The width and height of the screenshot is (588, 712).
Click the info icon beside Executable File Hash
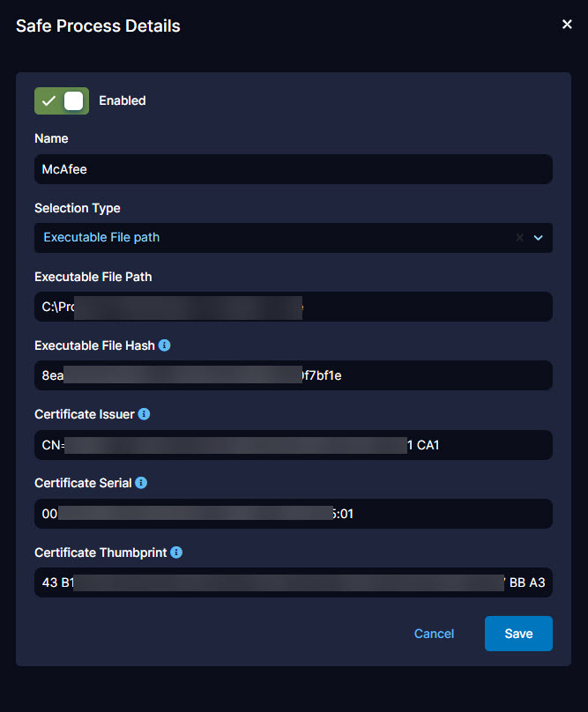(x=164, y=345)
